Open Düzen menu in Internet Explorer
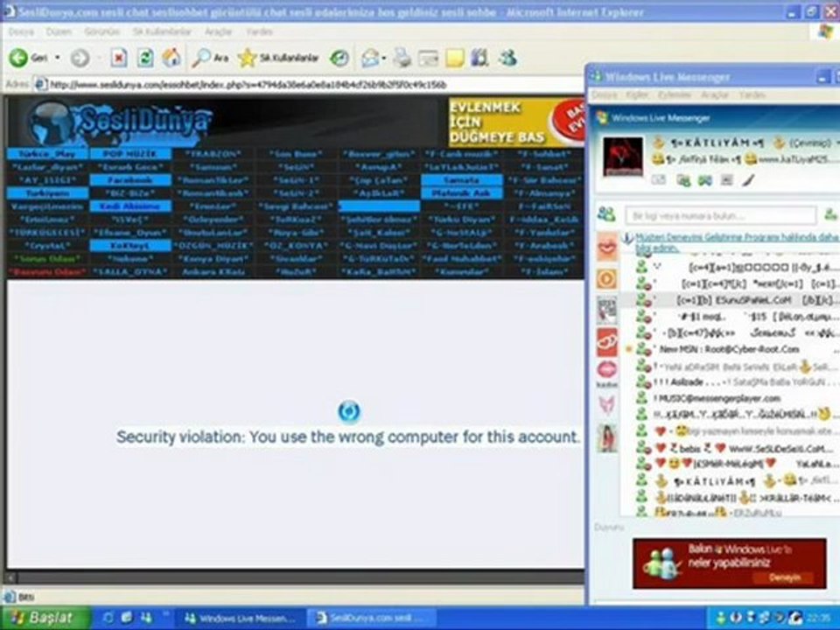The height and width of the screenshot is (630, 840). point(59,32)
